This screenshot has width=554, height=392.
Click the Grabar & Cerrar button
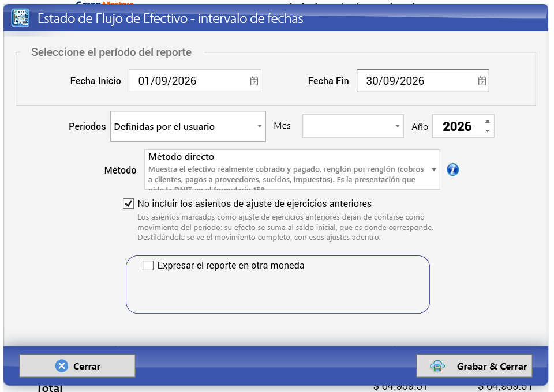click(474, 366)
